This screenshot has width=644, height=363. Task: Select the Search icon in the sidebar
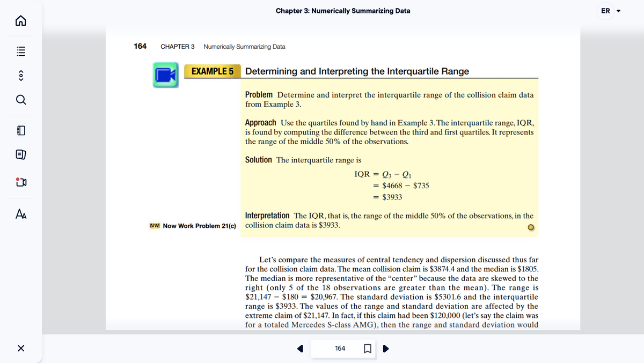20,100
